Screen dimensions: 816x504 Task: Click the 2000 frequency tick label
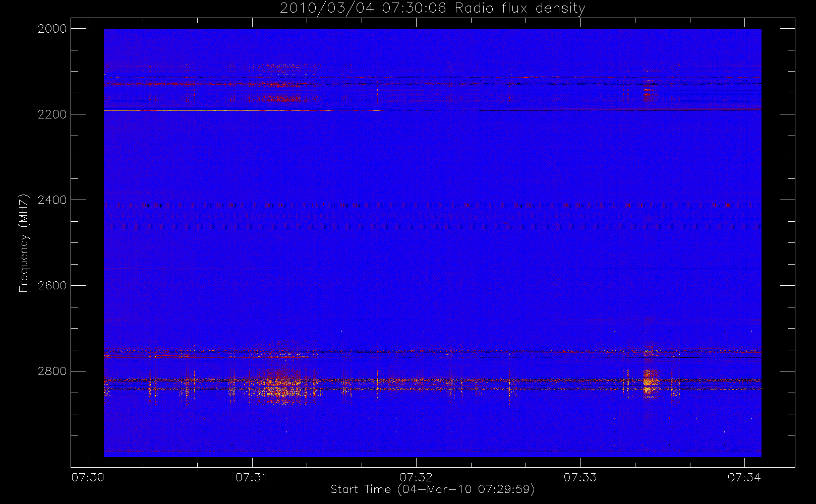pos(52,29)
